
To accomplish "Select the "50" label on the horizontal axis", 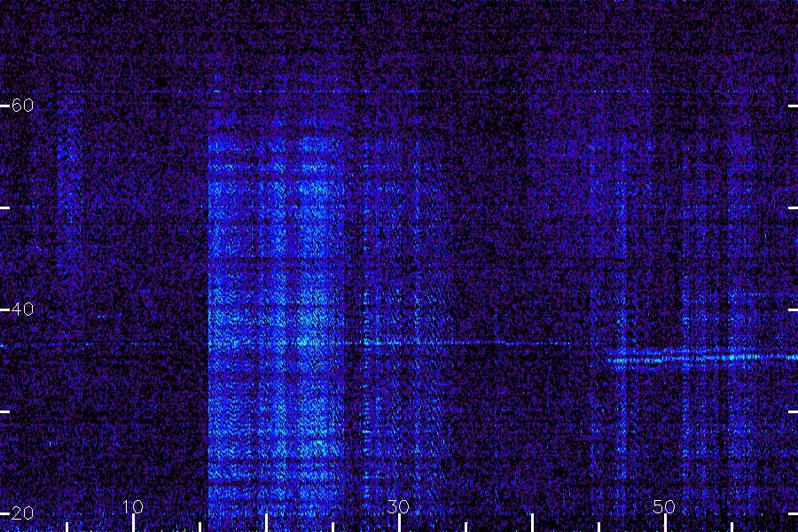I will [664, 506].
